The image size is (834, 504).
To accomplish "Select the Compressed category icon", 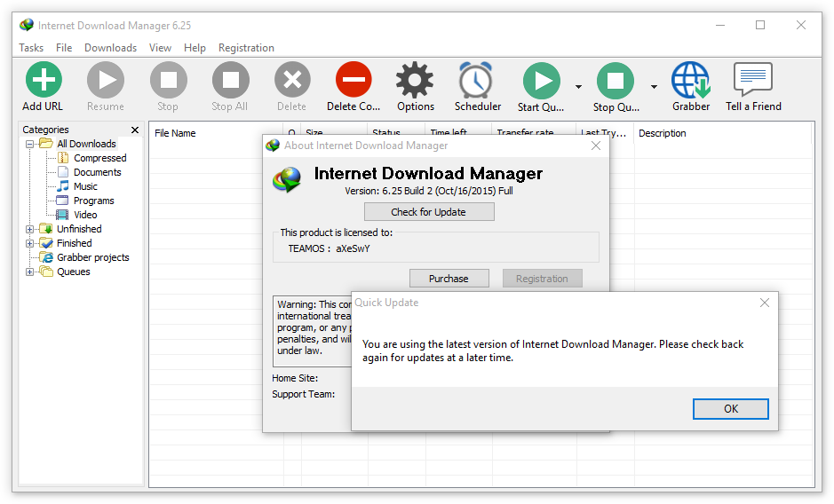I will point(63,158).
